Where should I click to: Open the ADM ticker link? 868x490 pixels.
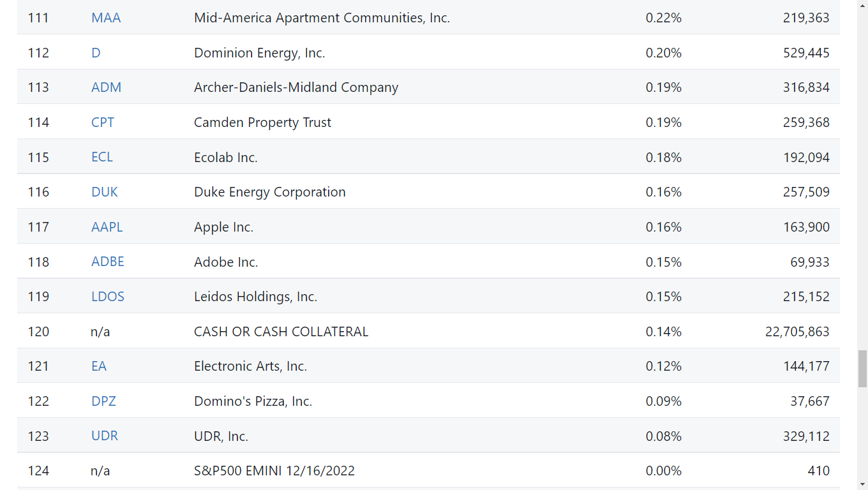106,87
